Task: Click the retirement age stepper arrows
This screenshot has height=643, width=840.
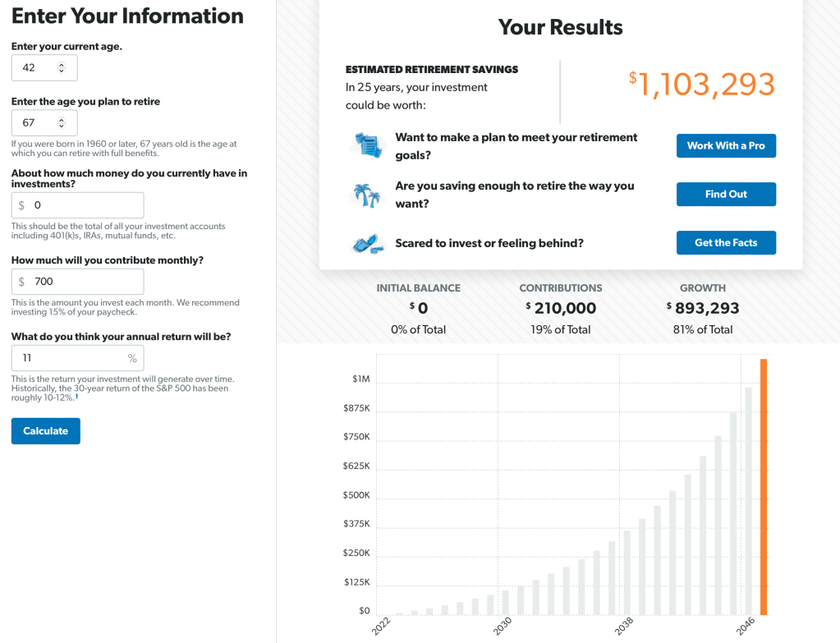Action: (61, 123)
